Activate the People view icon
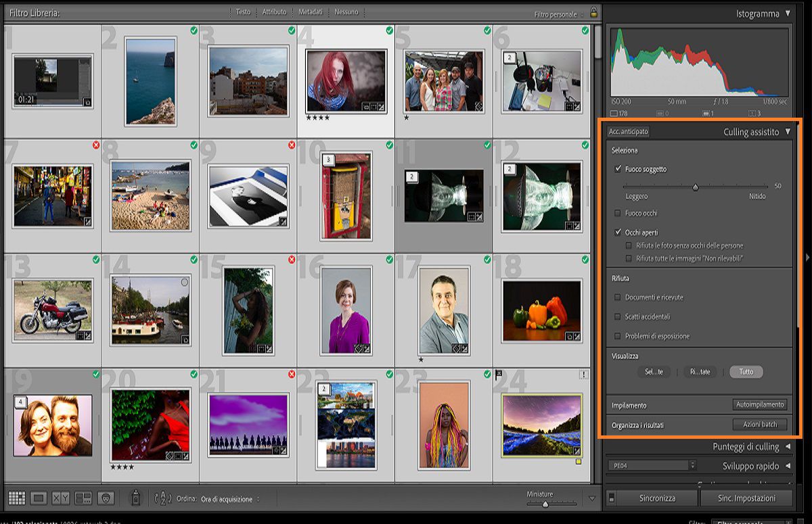This screenshot has width=812, height=524. click(x=105, y=499)
